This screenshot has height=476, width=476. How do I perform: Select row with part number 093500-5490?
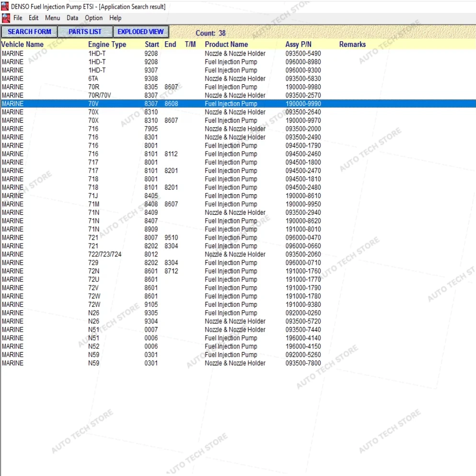pos(238,53)
